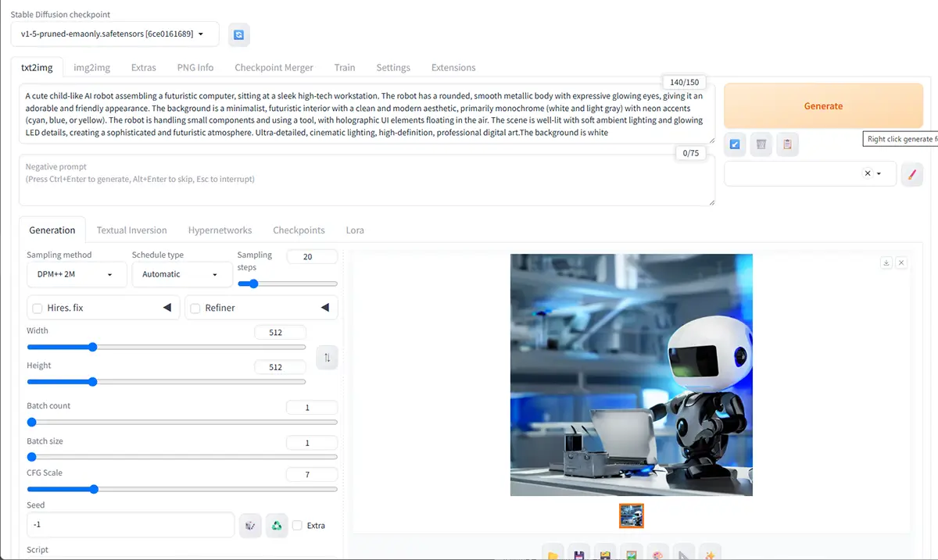Send the image to inpaint via palette icon
The image size is (938, 560).
[x=657, y=554]
